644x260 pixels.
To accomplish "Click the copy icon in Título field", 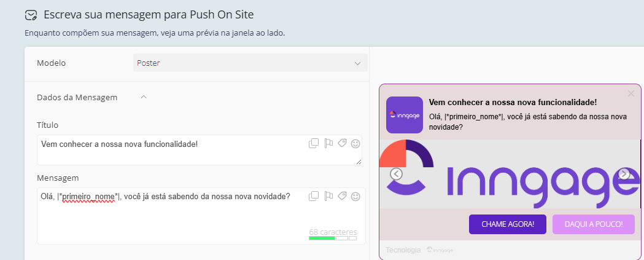I will point(314,143).
